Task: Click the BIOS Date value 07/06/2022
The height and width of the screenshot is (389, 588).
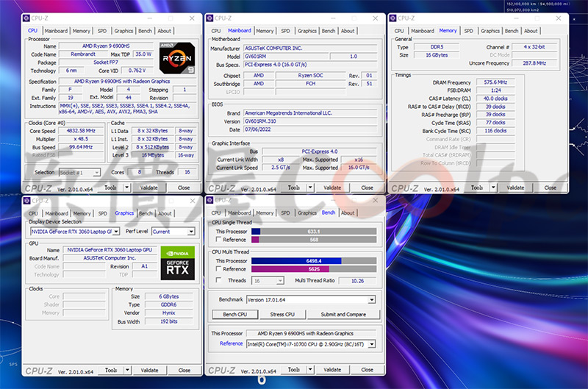Action: pyautogui.click(x=310, y=129)
